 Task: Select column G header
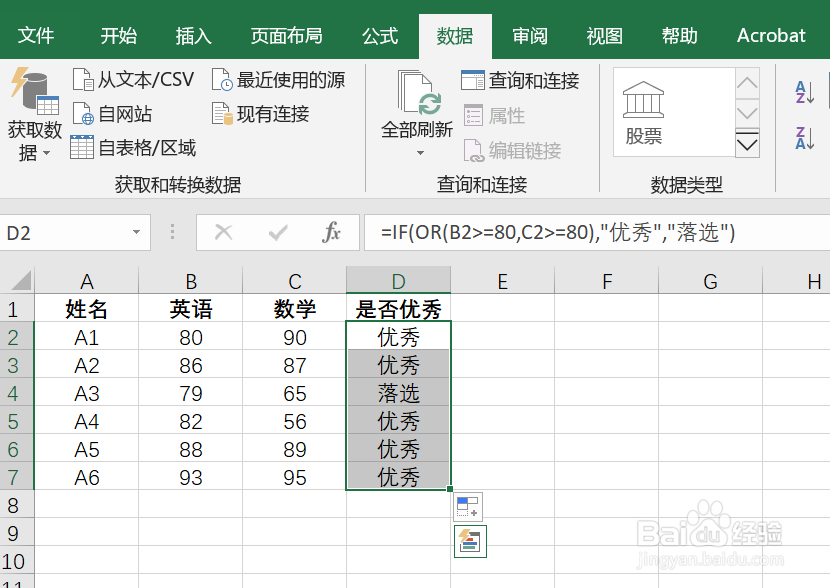tap(710, 281)
